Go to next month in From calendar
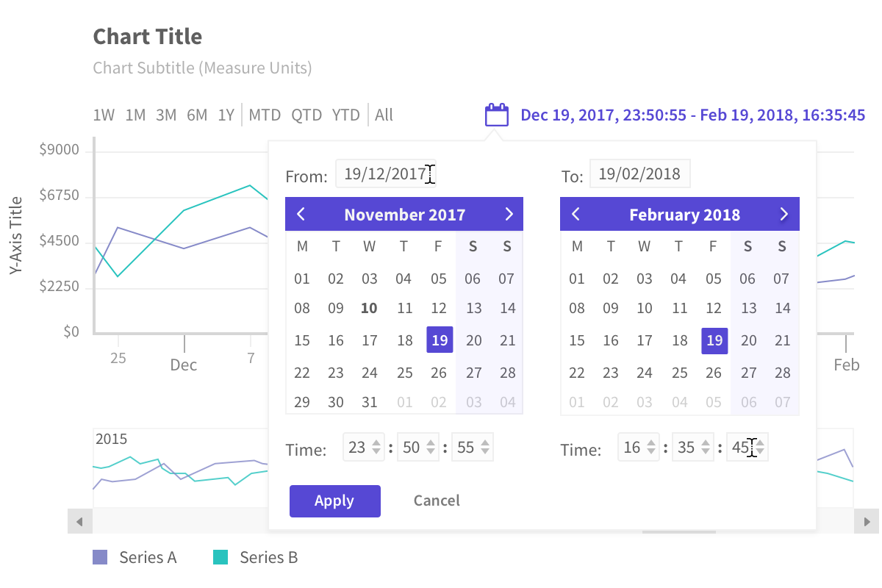 pyautogui.click(x=509, y=215)
